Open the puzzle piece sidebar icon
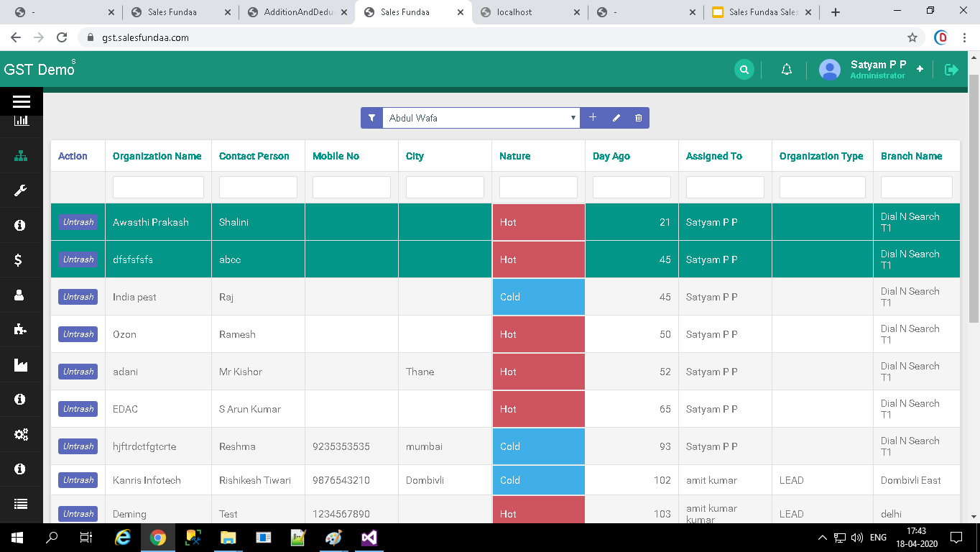 [21, 329]
